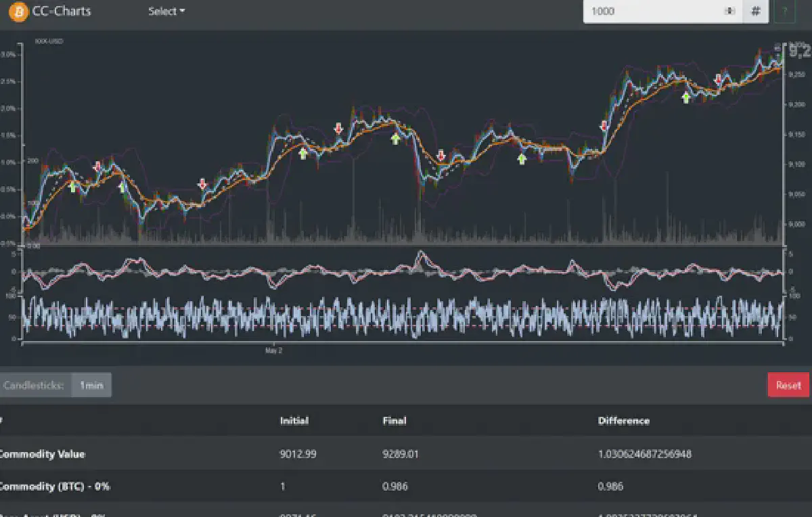Click the Bitcoin logo icon
The height and width of the screenshot is (517, 812).
(19, 12)
